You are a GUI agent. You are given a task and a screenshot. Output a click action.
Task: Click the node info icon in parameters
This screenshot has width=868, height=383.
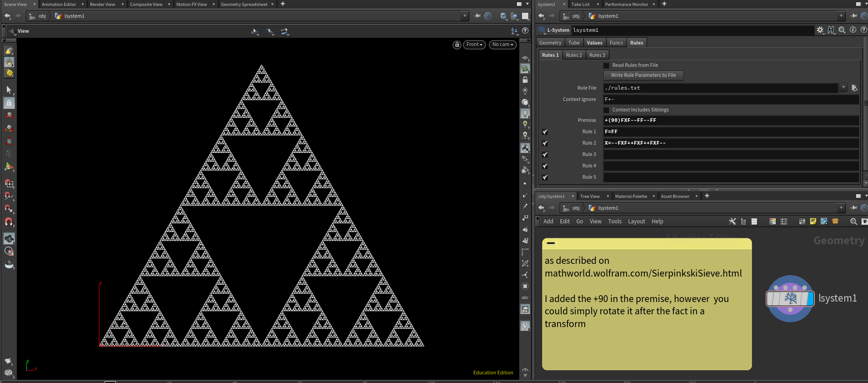(853, 30)
